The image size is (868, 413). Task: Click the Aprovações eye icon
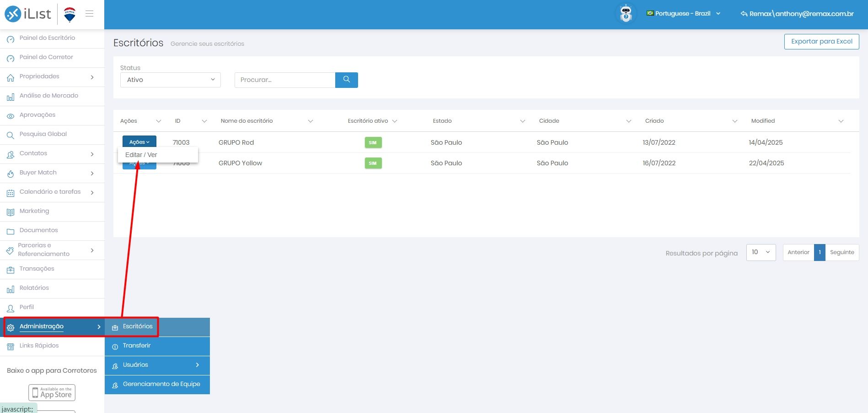coord(11,116)
